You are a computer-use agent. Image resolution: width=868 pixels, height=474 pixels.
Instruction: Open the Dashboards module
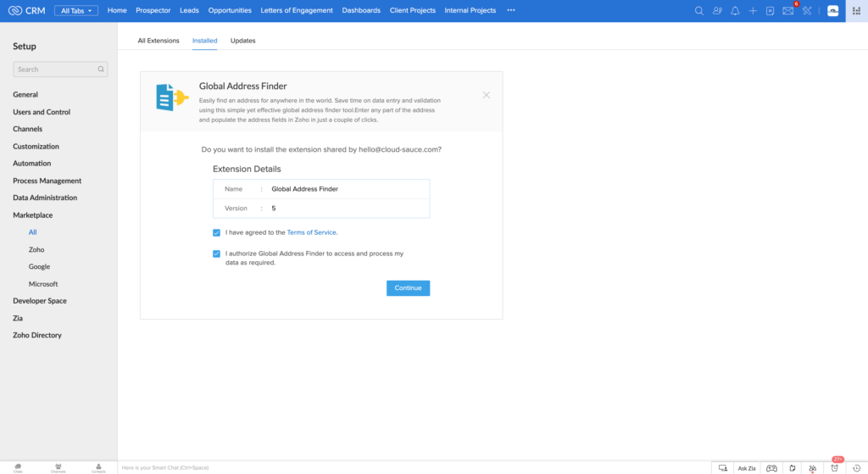pos(361,10)
